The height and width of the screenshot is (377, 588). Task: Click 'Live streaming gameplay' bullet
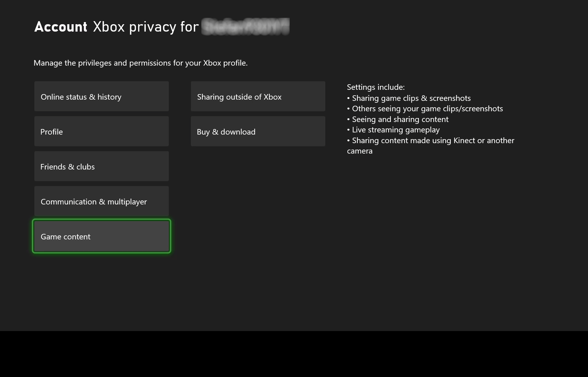coord(393,130)
